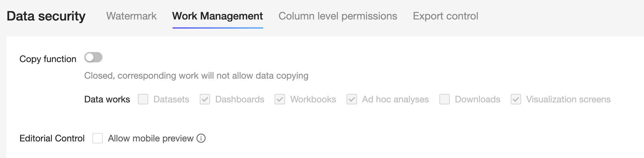
Task: Click the Copy function label
Action: 48,59
